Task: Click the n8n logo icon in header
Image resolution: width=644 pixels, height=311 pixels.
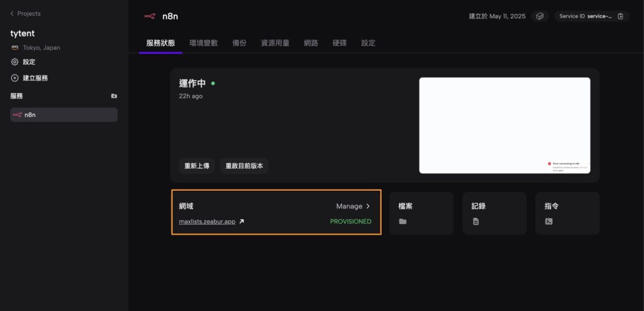Action: pyautogui.click(x=150, y=16)
